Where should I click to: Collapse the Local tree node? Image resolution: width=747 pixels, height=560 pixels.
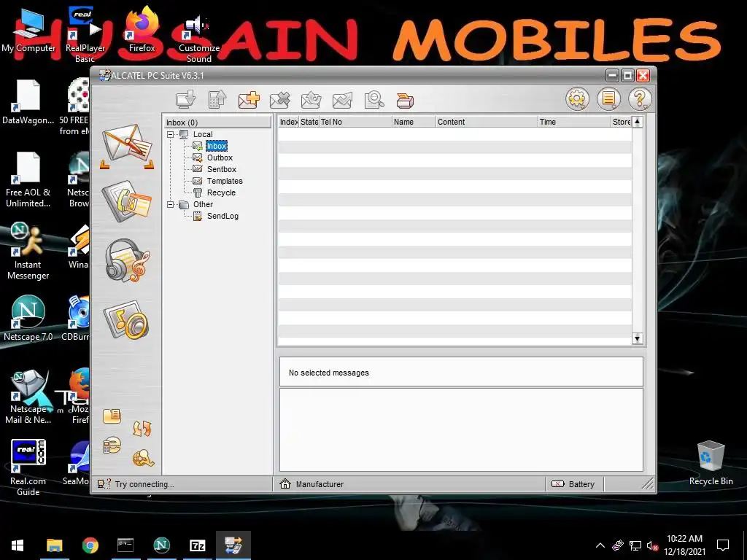coord(170,135)
